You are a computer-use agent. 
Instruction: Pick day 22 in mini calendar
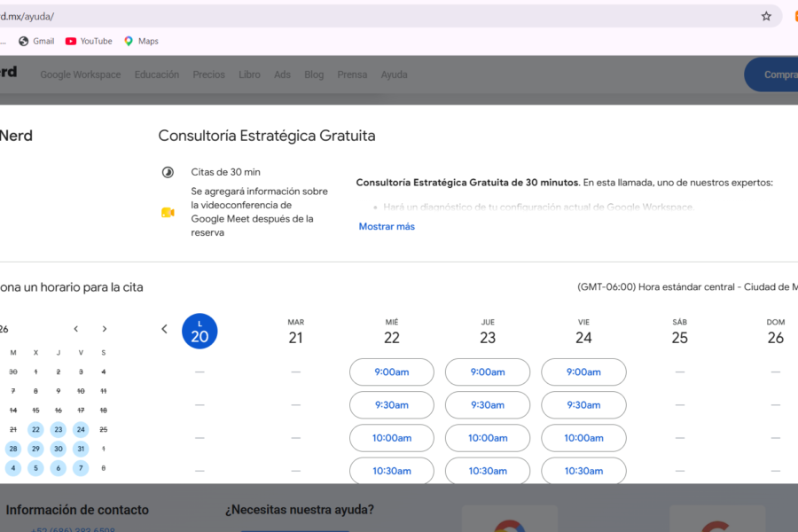pyautogui.click(x=35, y=430)
